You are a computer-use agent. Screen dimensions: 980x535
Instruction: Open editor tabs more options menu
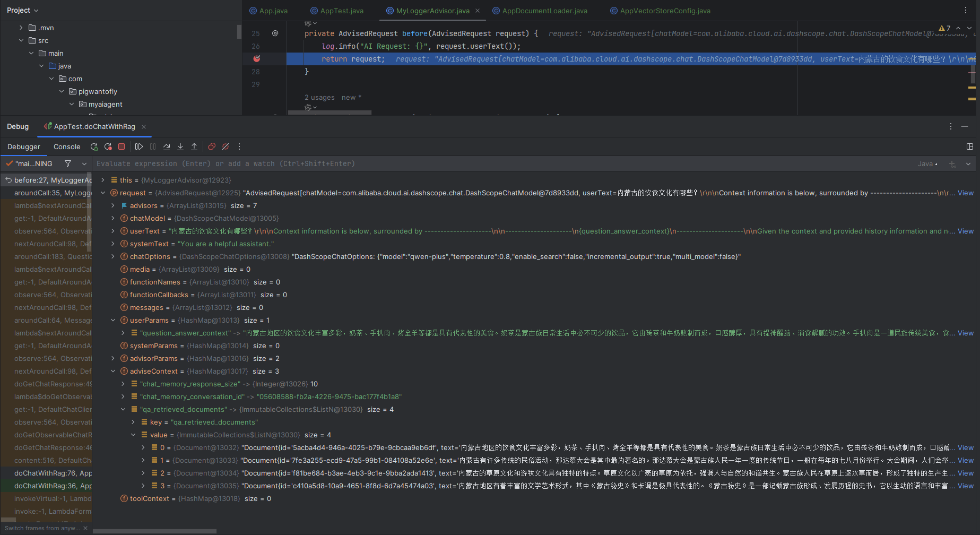point(965,10)
